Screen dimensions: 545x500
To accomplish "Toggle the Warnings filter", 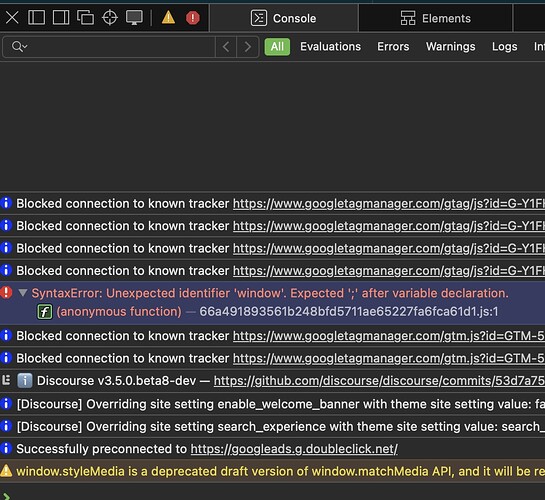I will tap(450, 47).
